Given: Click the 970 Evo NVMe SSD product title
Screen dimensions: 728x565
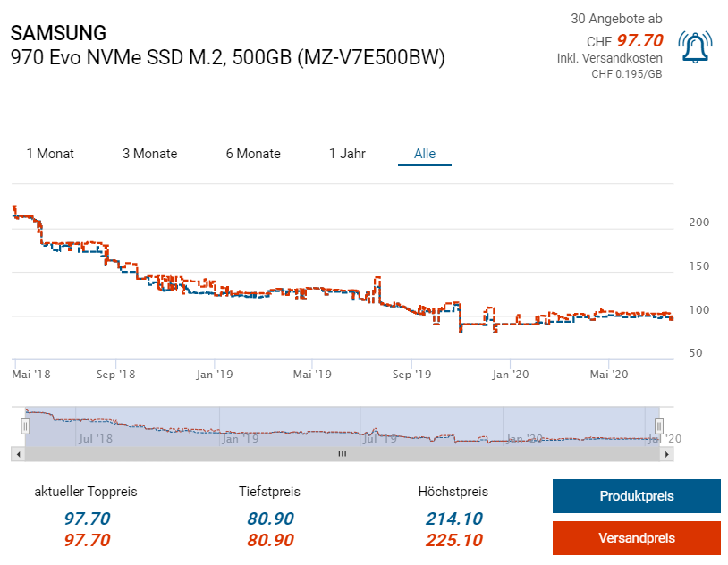Looking at the screenshot, I should click(227, 57).
